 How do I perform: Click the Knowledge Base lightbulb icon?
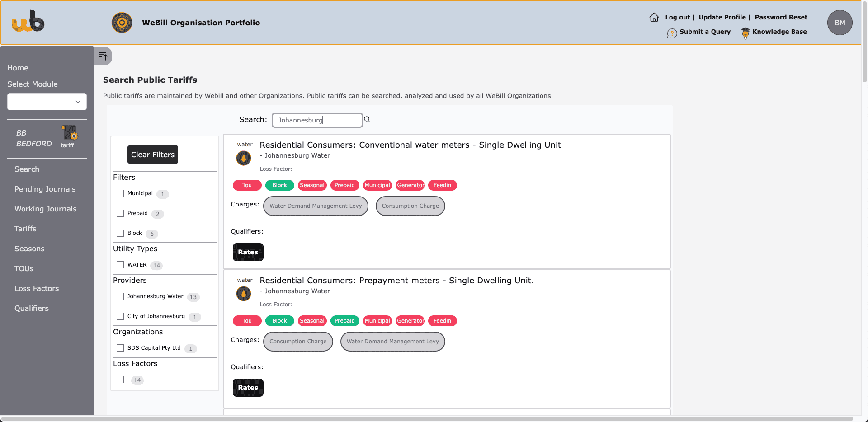coord(745,32)
